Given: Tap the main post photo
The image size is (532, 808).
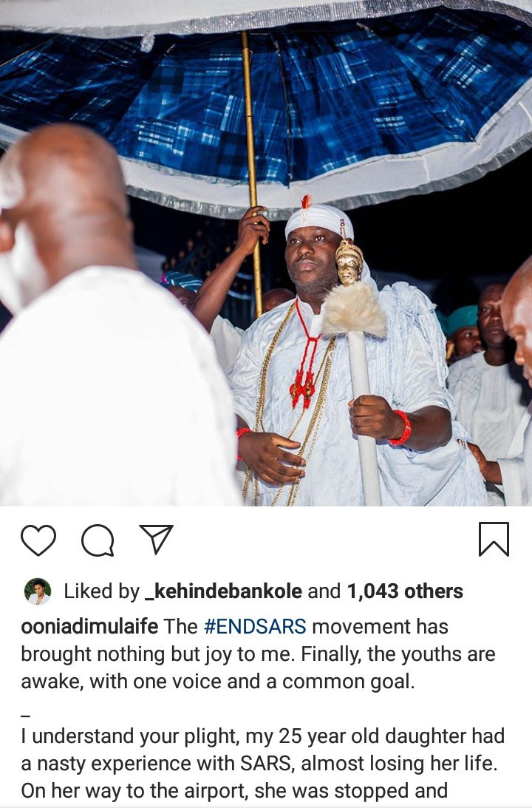Looking at the screenshot, I should (x=266, y=253).
